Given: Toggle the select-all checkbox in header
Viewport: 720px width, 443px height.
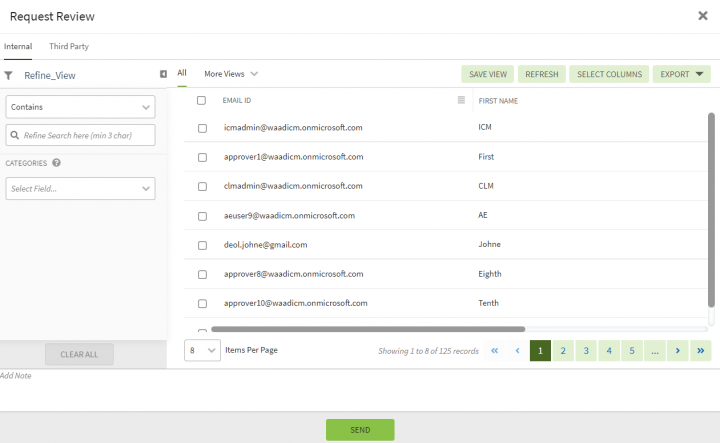Looking at the screenshot, I should click(x=201, y=100).
